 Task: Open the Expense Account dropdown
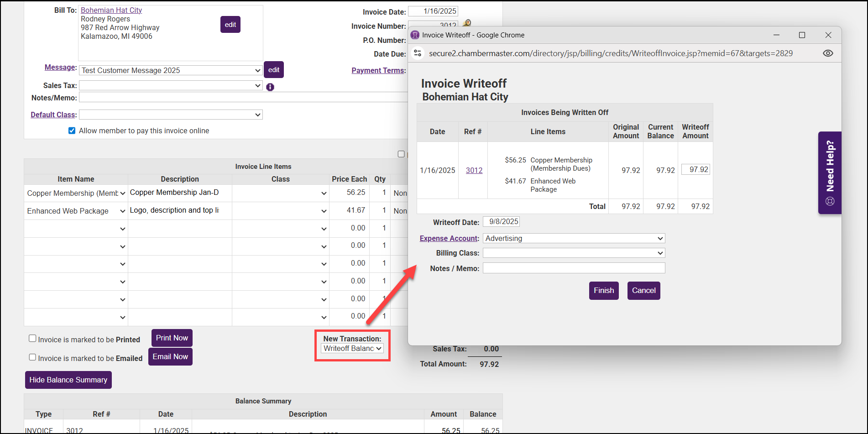[574, 238]
